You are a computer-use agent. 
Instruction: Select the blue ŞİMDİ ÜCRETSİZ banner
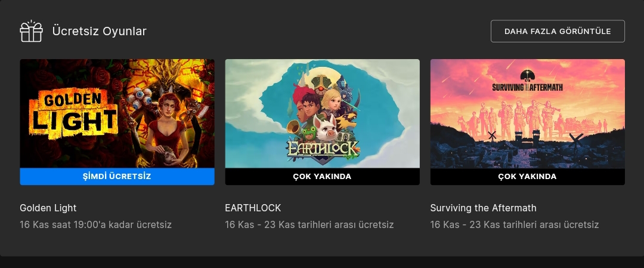coord(117,176)
